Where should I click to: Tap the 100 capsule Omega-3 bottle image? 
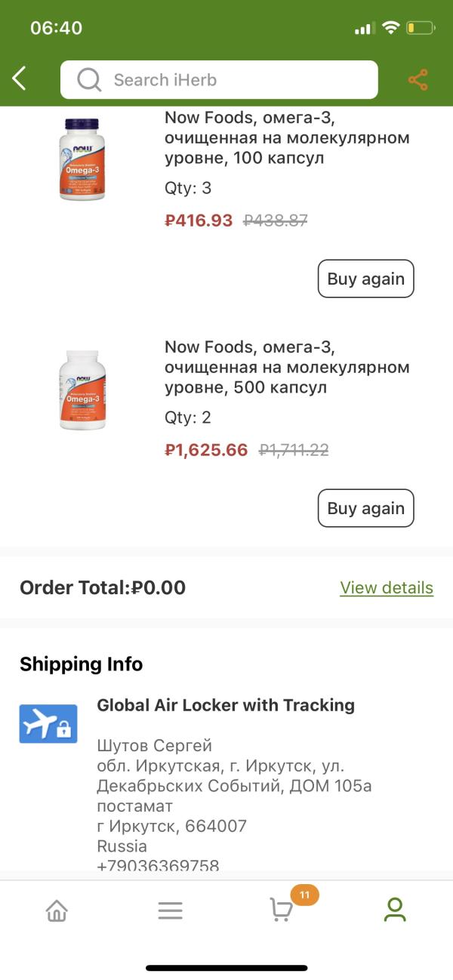82,159
